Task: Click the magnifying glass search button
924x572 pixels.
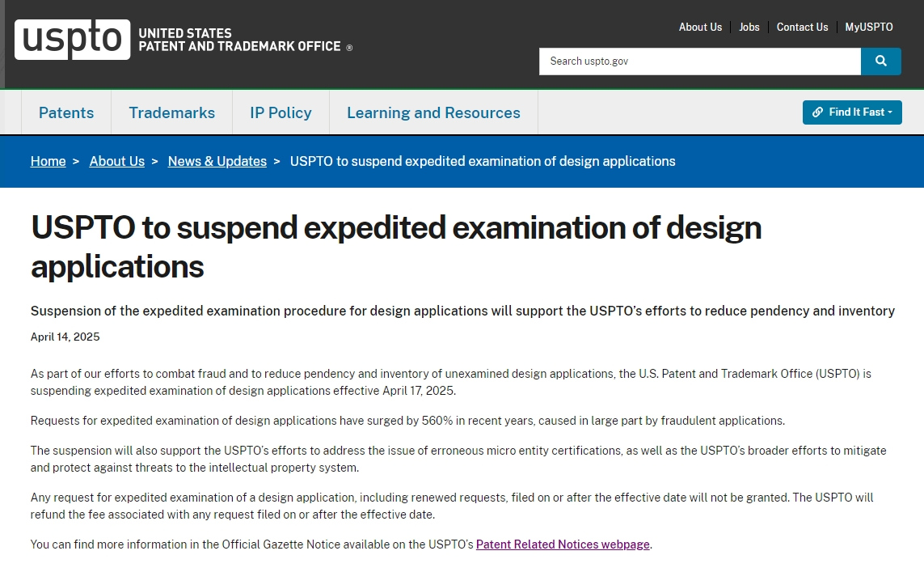Action: [x=881, y=61]
